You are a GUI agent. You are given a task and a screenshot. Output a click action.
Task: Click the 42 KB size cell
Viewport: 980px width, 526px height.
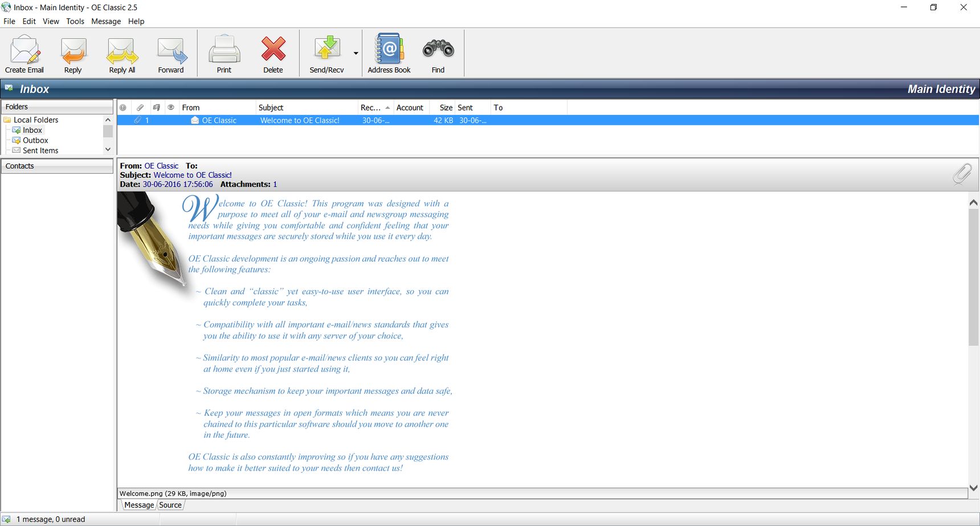click(x=443, y=120)
